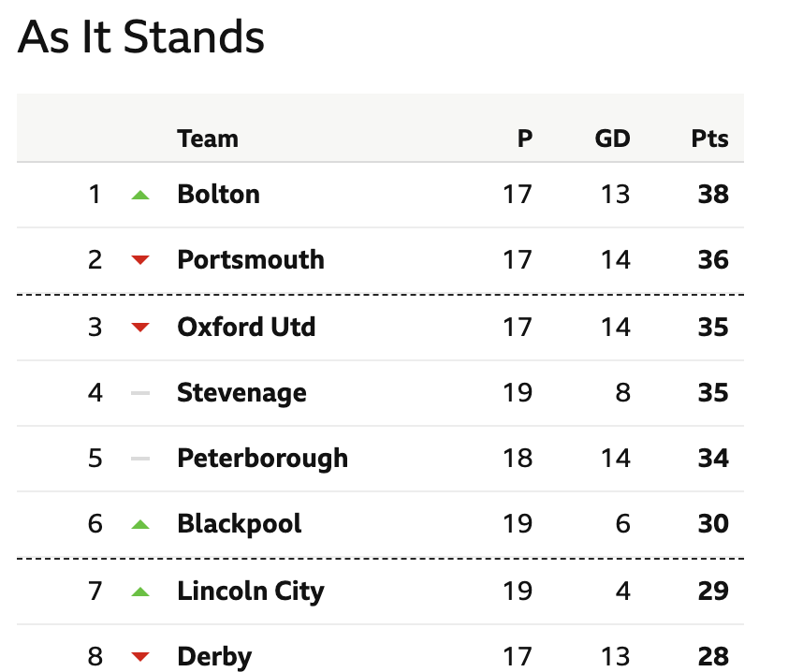Click the GD column header
The height and width of the screenshot is (672, 803).
(x=612, y=139)
